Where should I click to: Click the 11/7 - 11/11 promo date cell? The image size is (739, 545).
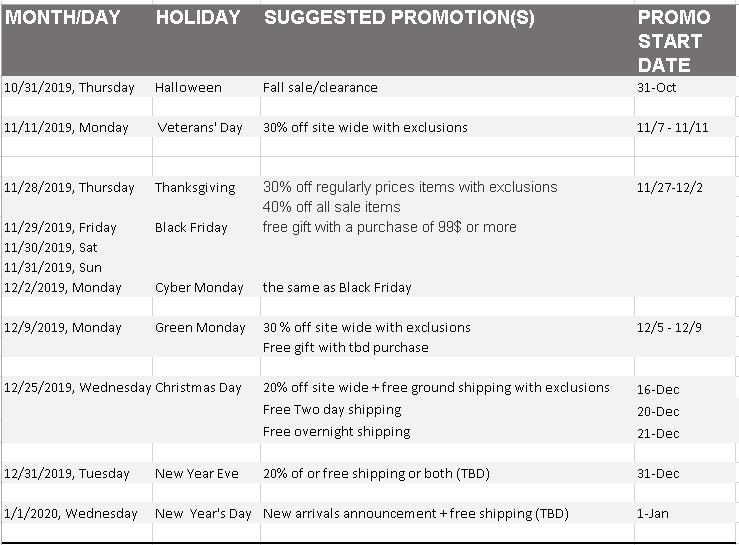tap(685, 127)
